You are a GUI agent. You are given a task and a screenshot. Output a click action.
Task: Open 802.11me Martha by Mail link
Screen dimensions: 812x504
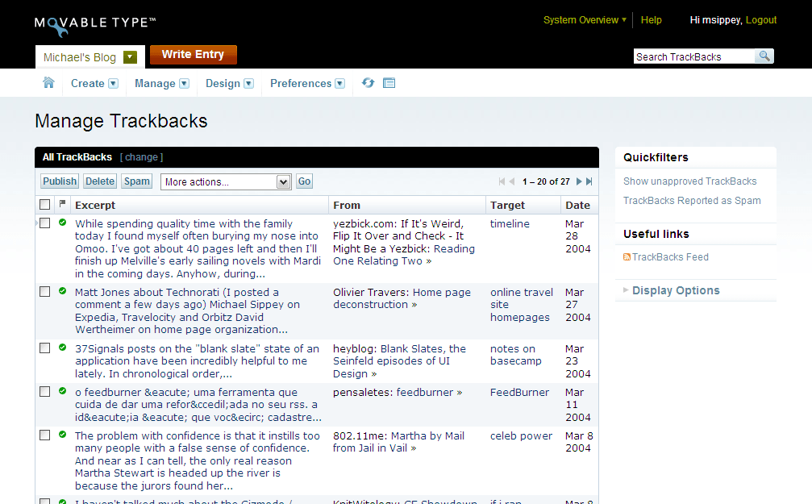click(x=398, y=442)
